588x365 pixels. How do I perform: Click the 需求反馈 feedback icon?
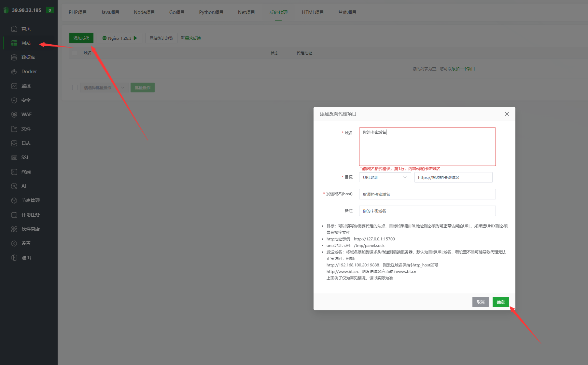(183, 38)
